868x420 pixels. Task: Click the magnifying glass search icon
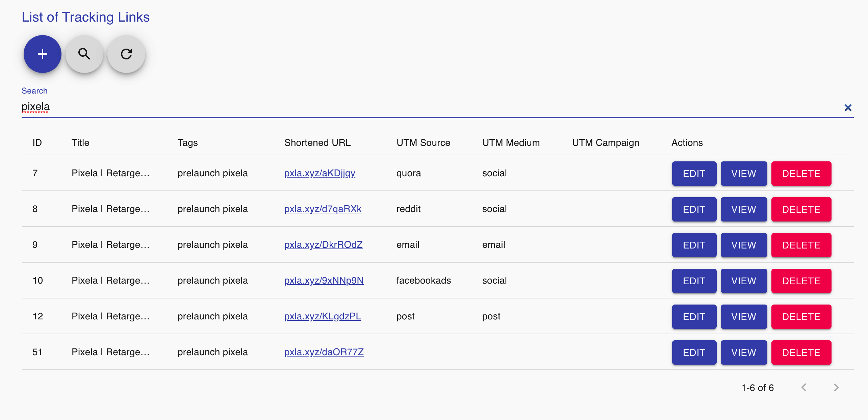point(84,54)
